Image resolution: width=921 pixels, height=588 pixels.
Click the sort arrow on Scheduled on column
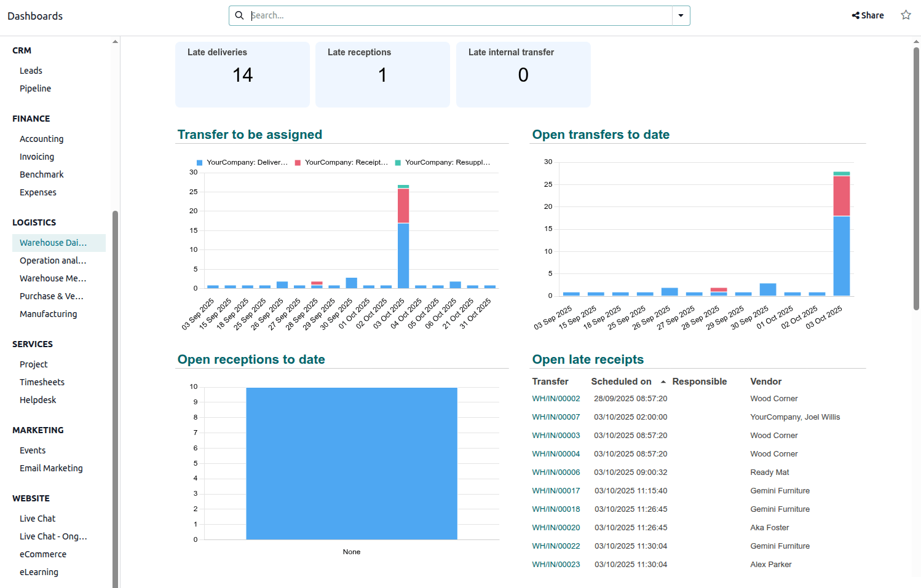(x=663, y=382)
